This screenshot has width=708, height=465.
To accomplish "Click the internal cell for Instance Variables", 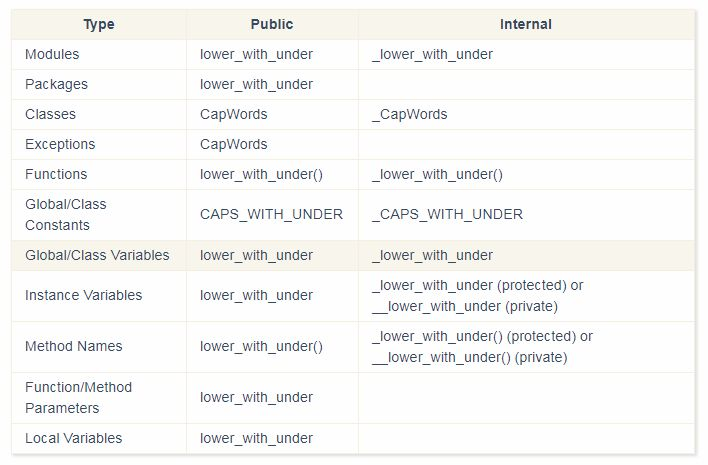I will point(476,295).
